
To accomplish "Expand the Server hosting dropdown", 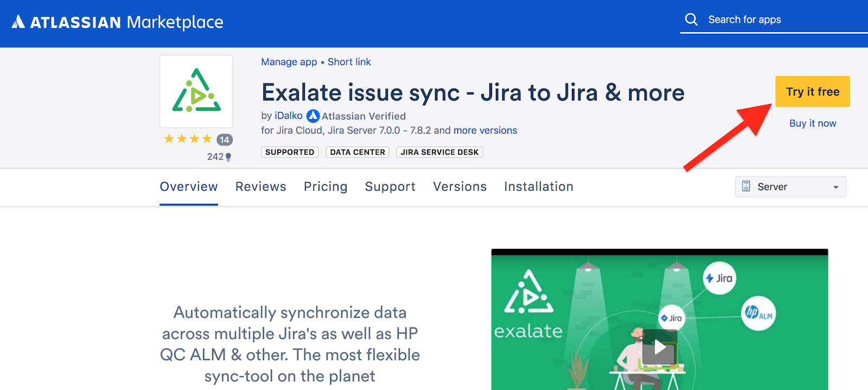I will 835,187.
